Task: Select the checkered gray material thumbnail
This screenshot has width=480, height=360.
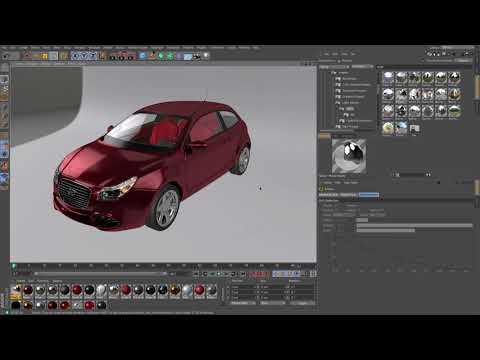Action: pyautogui.click(x=77, y=305)
